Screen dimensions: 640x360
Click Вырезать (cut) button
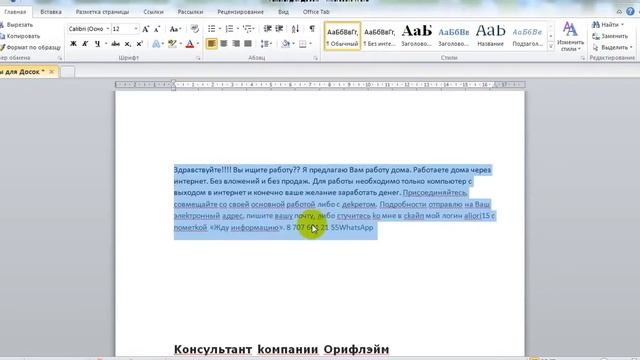pos(17,25)
